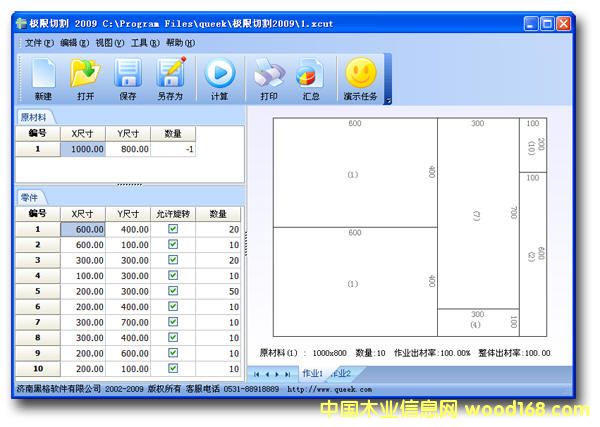Start 演示任务 with the smiley icon
600x427 pixels.
(x=360, y=78)
